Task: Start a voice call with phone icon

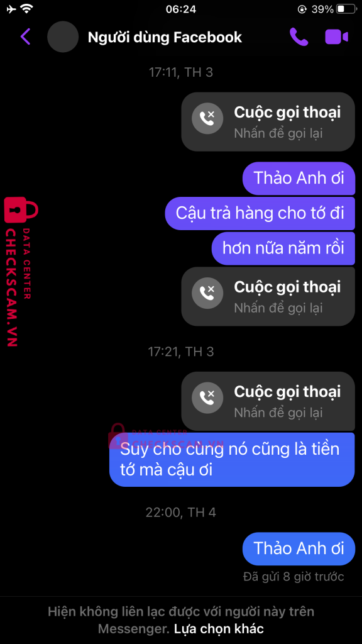Action: click(x=299, y=37)
